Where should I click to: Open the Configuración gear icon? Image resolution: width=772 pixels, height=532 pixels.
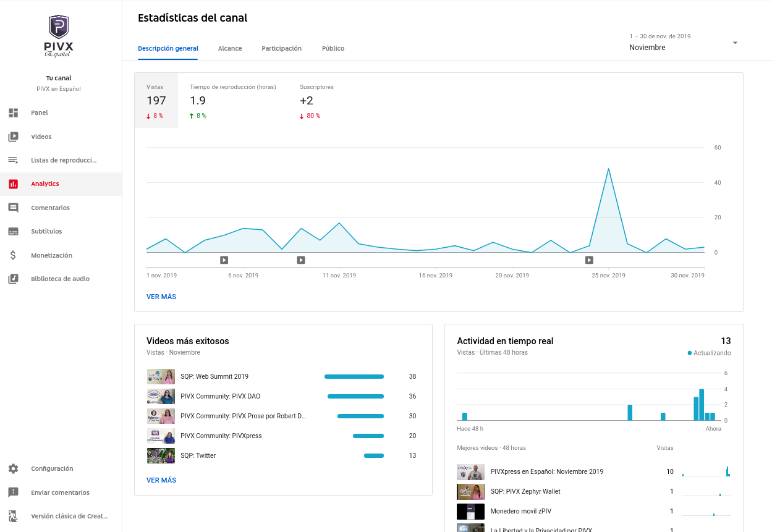tap(13, 469)
